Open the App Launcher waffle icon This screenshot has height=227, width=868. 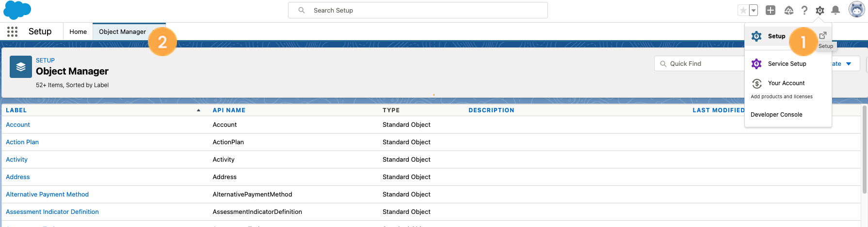[13, 32]
